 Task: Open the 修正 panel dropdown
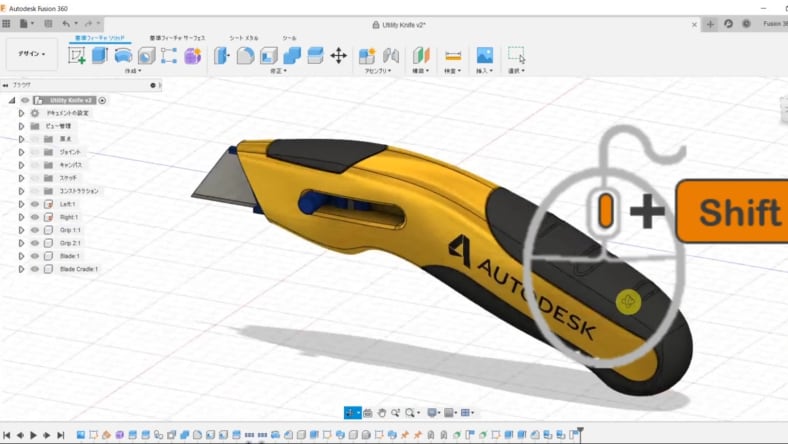pyautogui.click(x=278, y=71)
